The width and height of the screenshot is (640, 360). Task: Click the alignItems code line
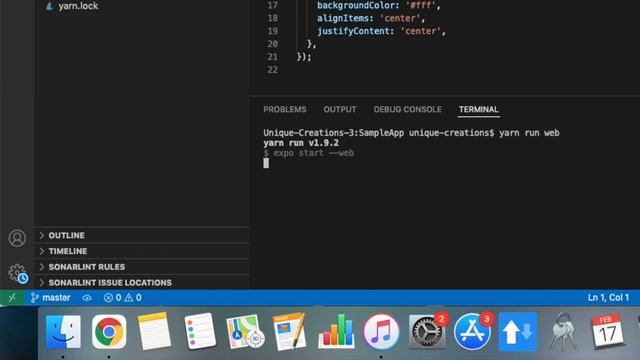(x=371, y=18)
